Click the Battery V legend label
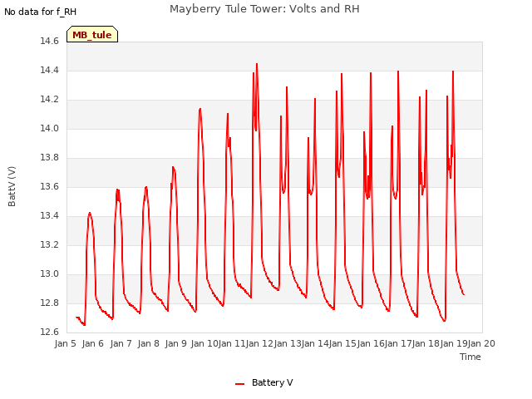Image resolution: width=532 pixels, height=399 pixels. pos(272,382)
